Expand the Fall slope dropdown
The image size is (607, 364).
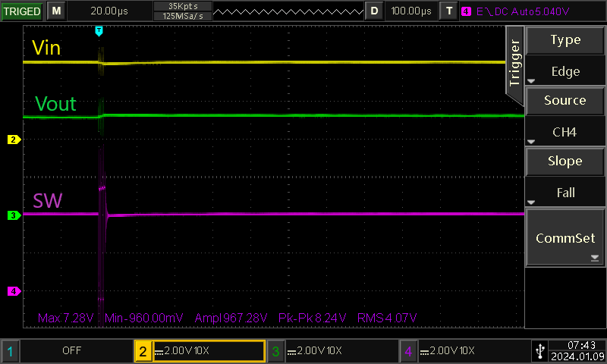565,193
